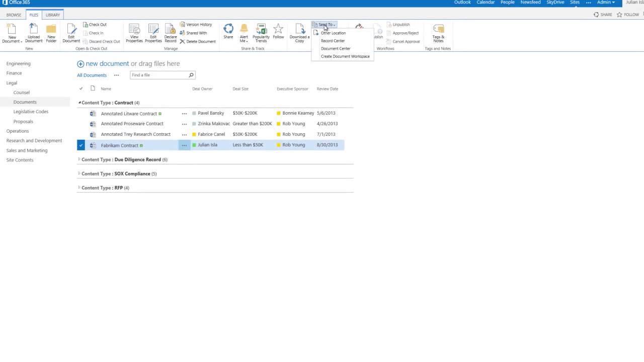Open the ellipsis menu for Fabrikam Contract

click(x=184, y=145)
